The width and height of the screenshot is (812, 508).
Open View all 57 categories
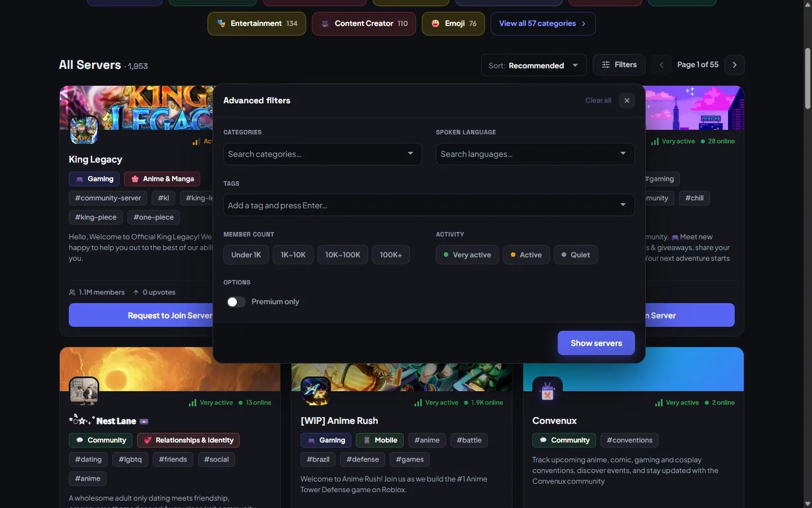[543, 24]
